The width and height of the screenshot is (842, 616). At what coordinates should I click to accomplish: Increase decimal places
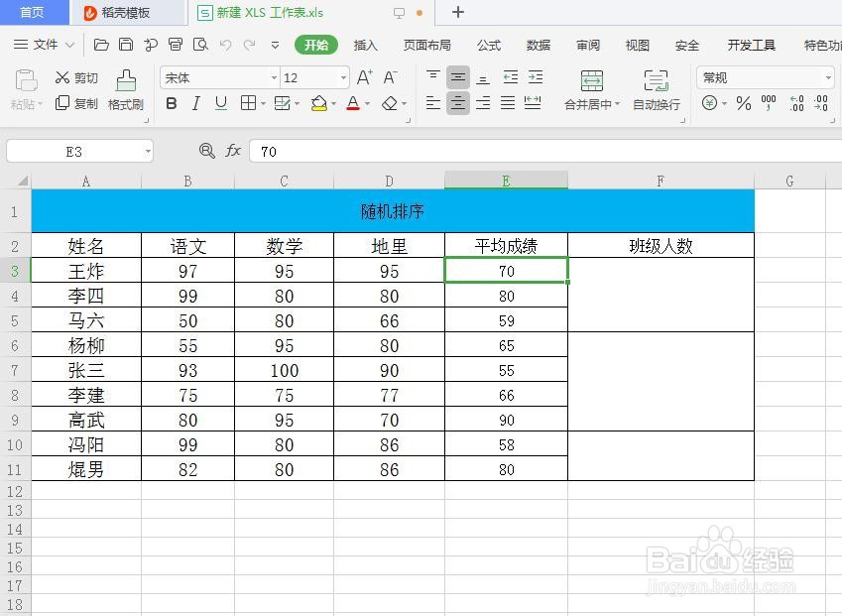pyautogui.click(x=796, y=103)
